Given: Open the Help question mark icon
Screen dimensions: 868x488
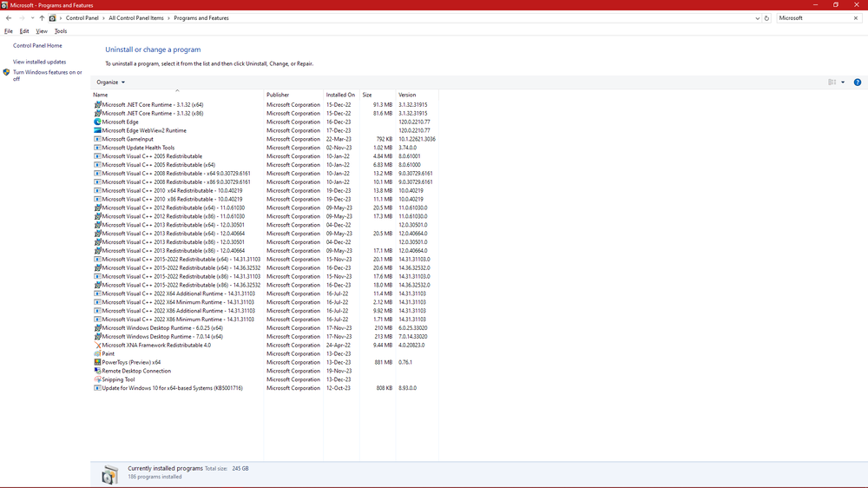Looking at the screenshot, I should (x=857, y=82).
